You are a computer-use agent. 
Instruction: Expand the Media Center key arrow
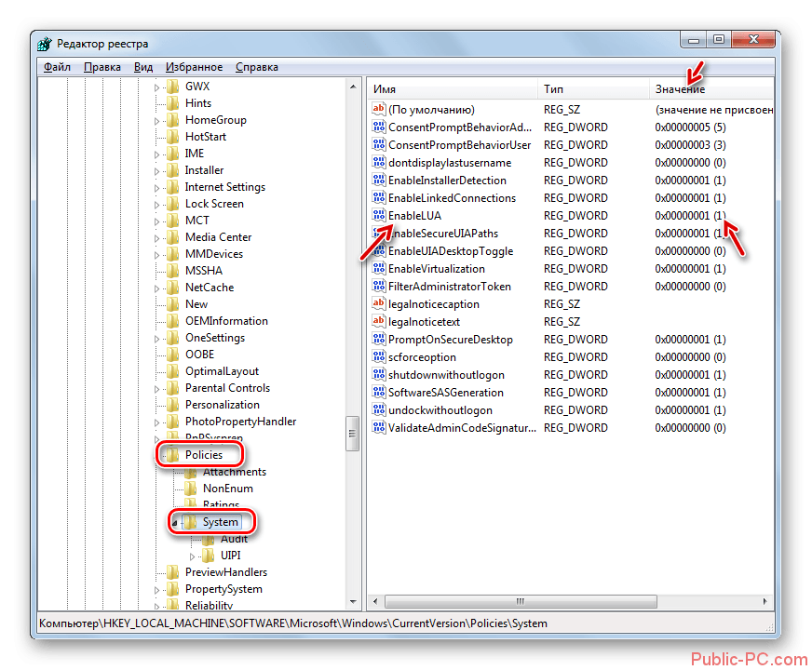coord(156,237)
